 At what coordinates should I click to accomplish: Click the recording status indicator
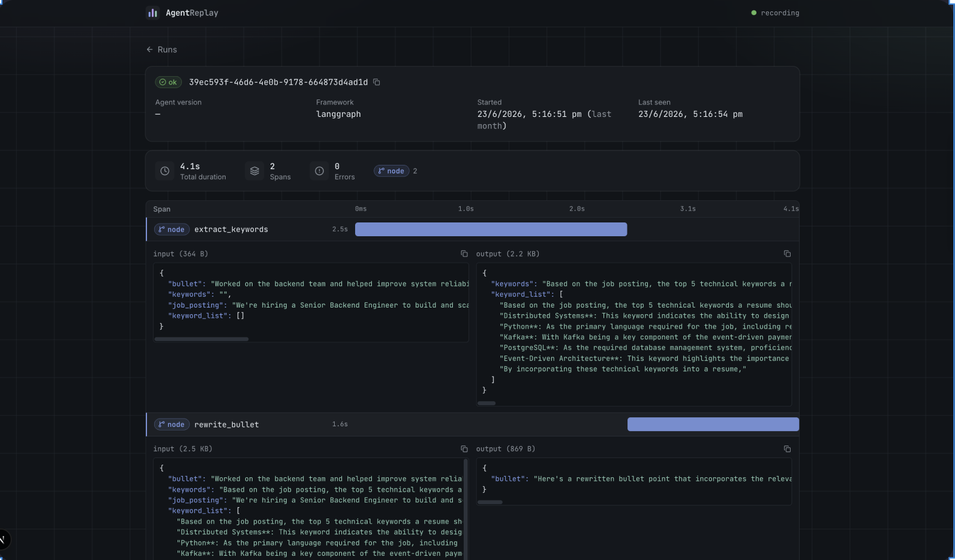click(775, 13)
